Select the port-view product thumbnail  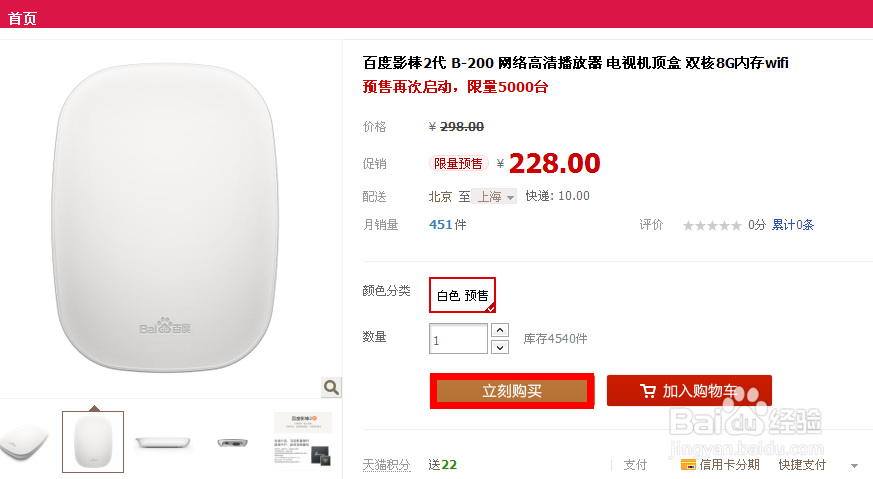(x=233, y=441)
